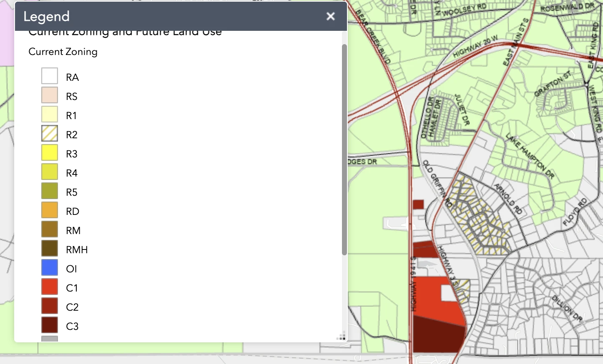Click the RMH legend label

point(77,250)
